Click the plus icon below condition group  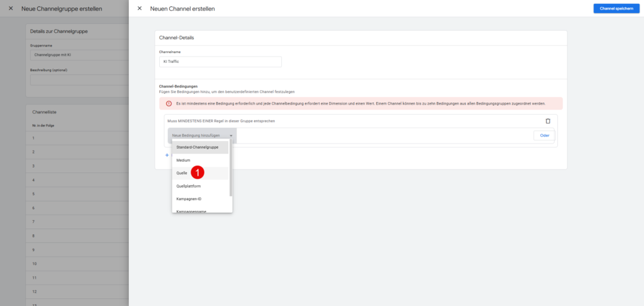167,155
